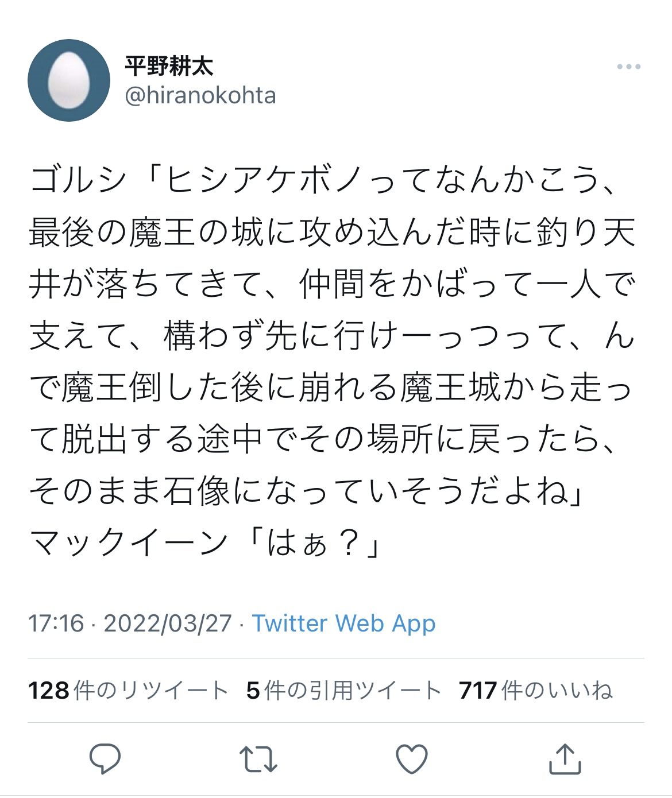Image resolution: width=672 pixels, height=798 pixels.
Task: View the 128件のリツイート list
Action: (128, 690)
